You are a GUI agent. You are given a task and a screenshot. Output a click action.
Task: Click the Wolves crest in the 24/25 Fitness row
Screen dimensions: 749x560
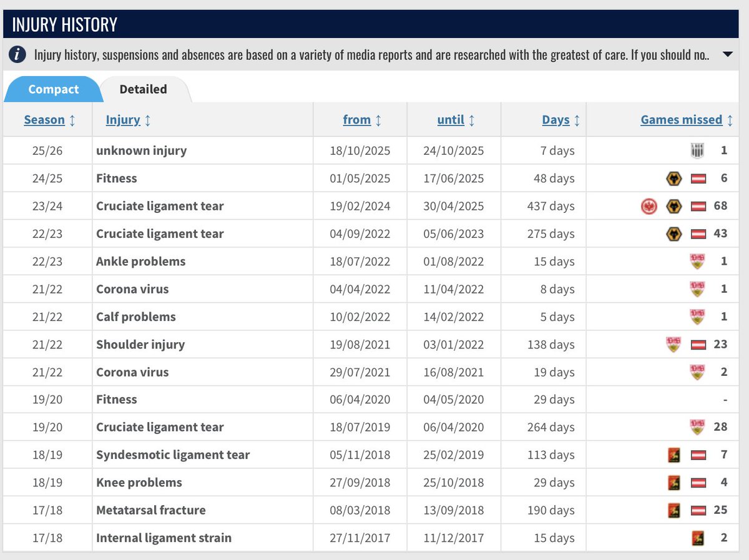(x=673, y=179)
